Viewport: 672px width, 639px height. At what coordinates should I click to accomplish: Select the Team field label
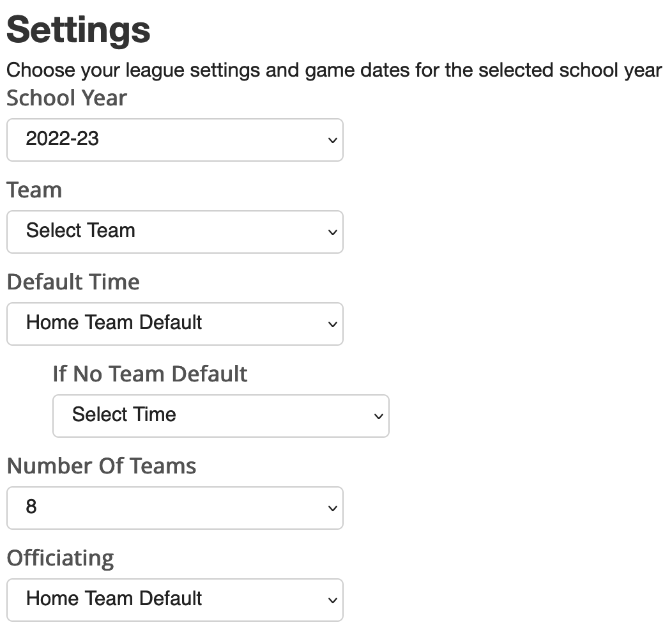tap(34, 190)
